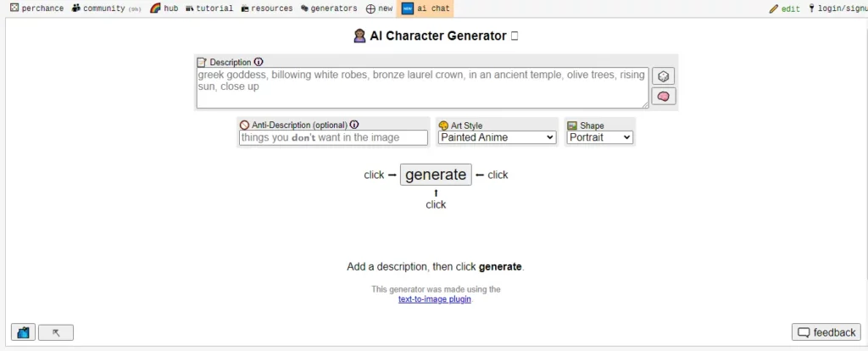
Task: Focus the Anti-Description input field
Action: tap(333, 137)
